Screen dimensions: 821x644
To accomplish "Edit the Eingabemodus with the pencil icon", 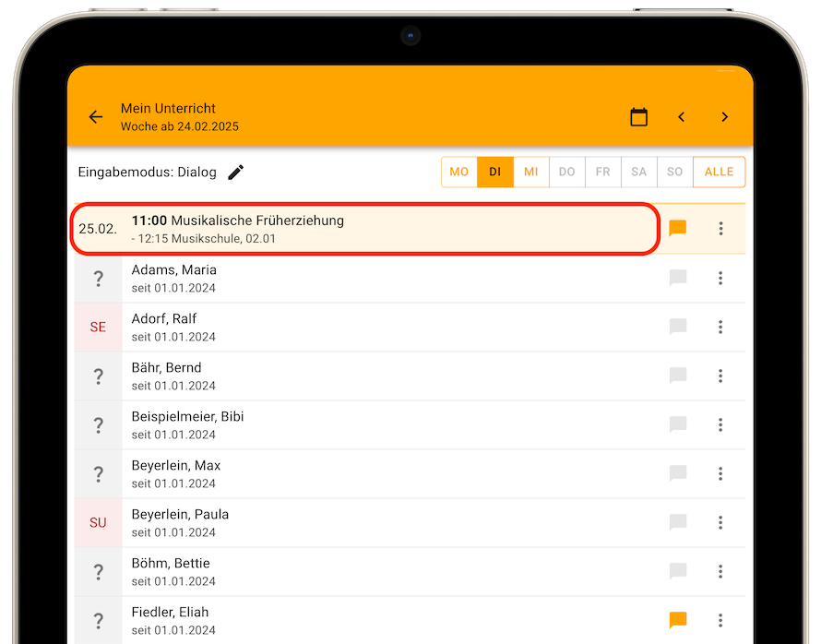I will point(236,173).
